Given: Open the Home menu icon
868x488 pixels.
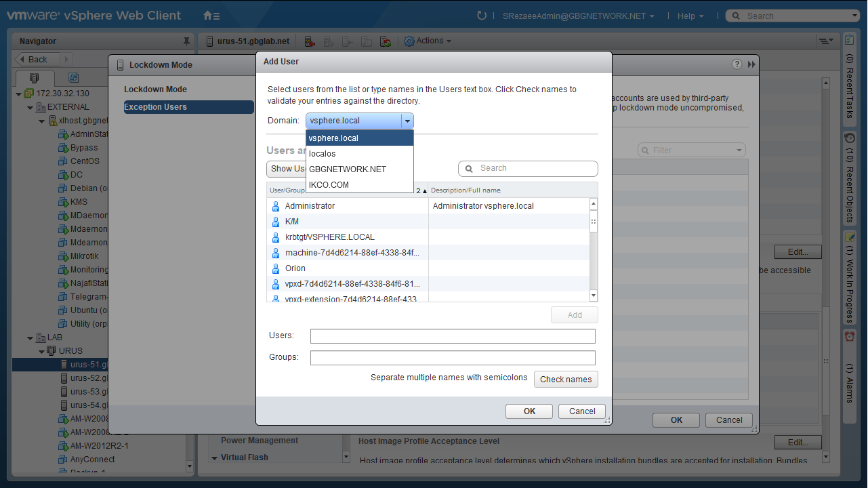Looking at the screenshot, I should coord(211,16).
